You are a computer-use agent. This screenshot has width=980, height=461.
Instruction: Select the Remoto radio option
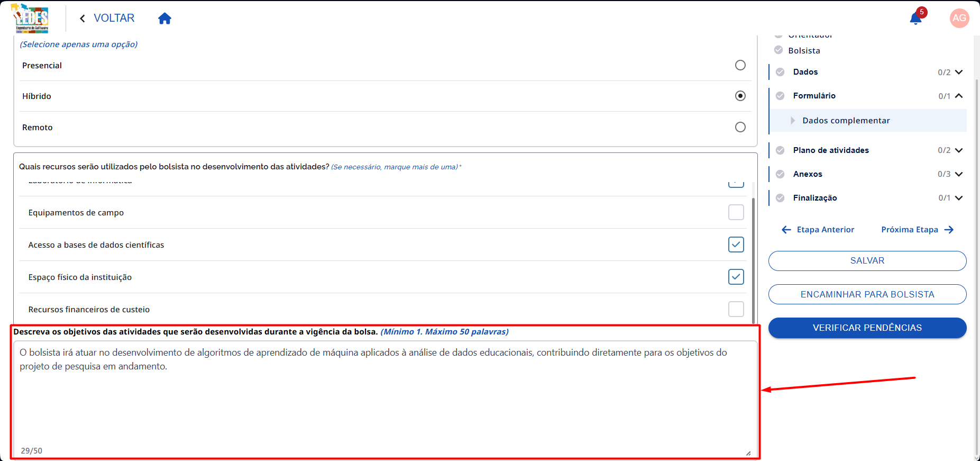pyautogui.click(x=740, y=127)
